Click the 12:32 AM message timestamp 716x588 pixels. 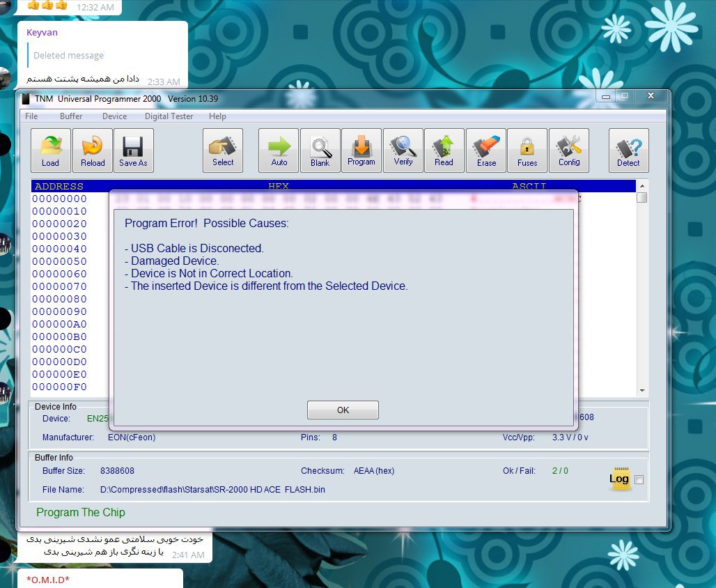[x=95, y=7]
